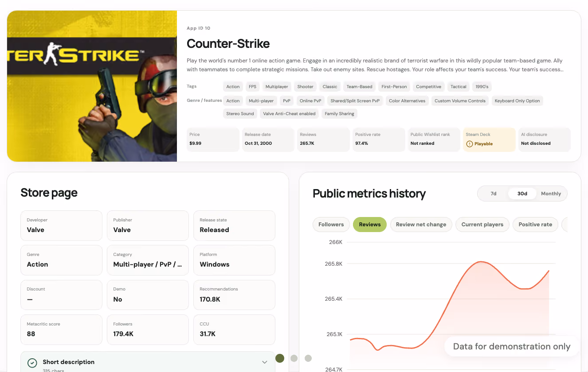This screenshot has height=372, width=588.
Task: Click the Metacritic score 88 card
Action: [x=62, y=329]
